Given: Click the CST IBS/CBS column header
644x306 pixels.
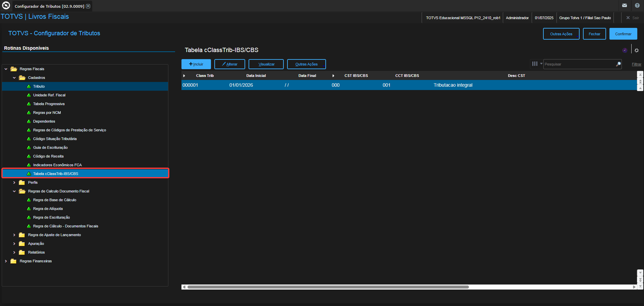Looking at the screenshot, I should tap(356, 76).
